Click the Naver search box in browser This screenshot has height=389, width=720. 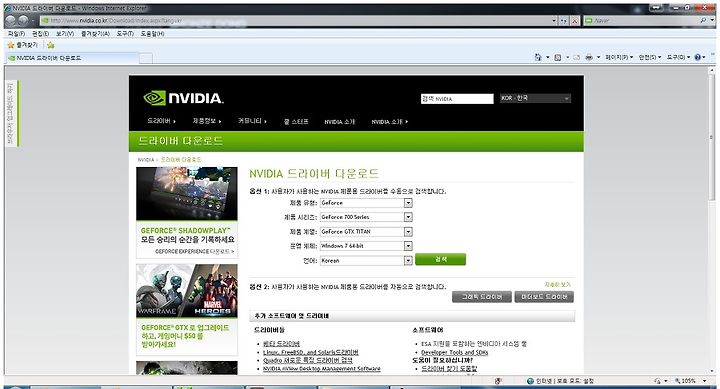click(x=641, y=21)
